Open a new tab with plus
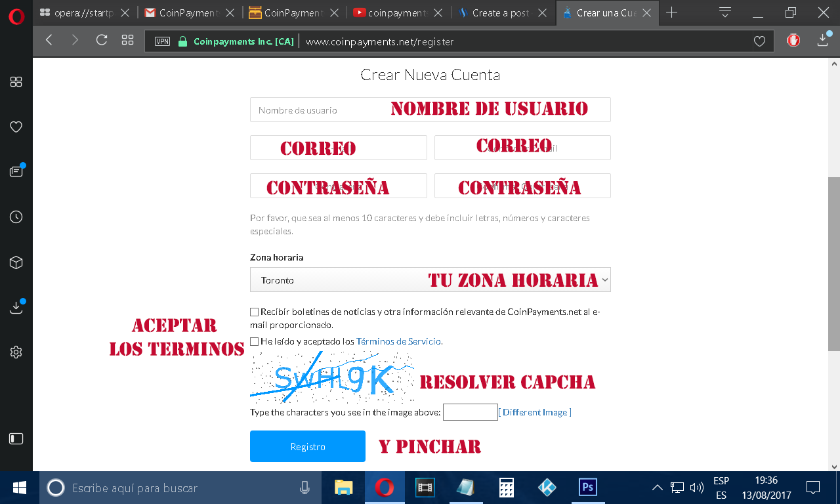840x504 pixels. (671, 12)
